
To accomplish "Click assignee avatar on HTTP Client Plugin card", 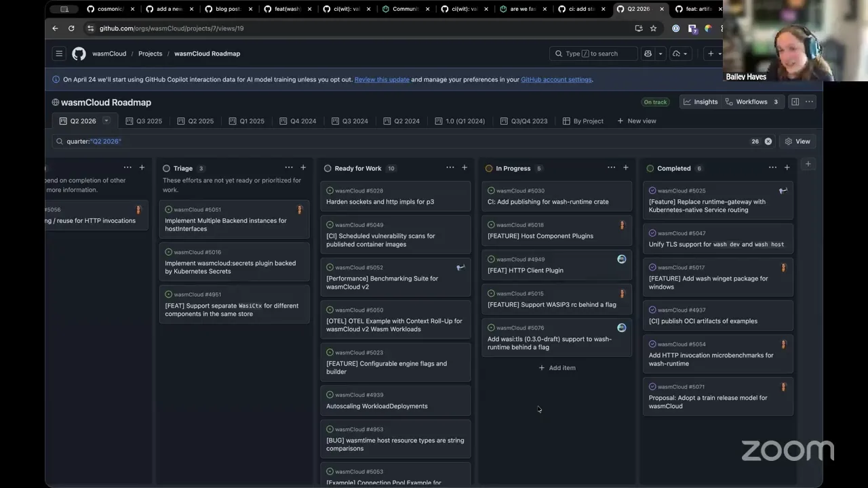I will [622, 259].
